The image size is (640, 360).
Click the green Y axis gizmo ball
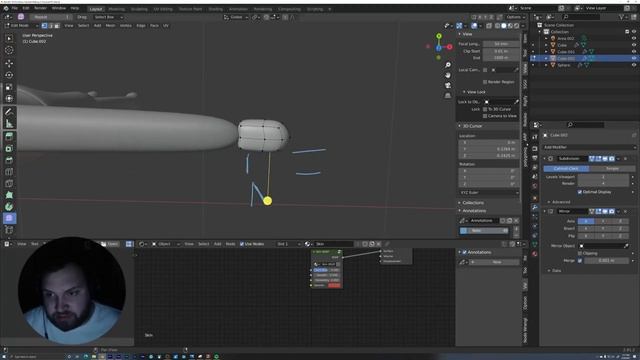pyautogui.click(x=439, y=36)
